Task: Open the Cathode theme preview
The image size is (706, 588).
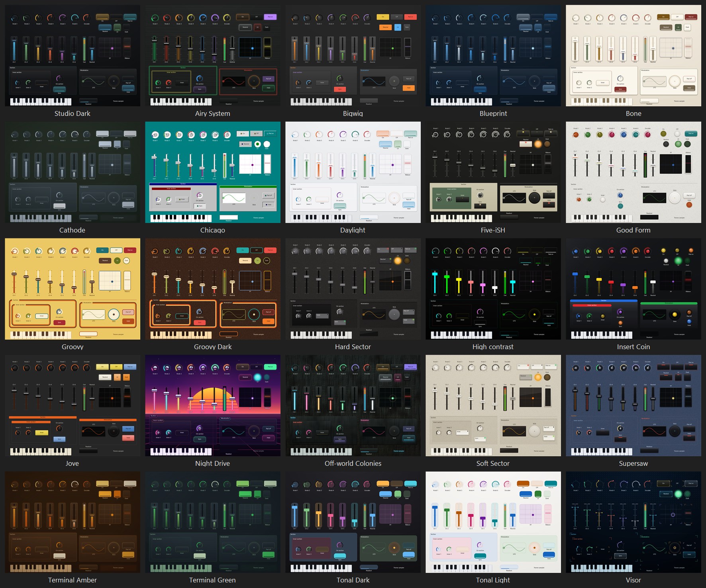Action: tap(73, 172)
